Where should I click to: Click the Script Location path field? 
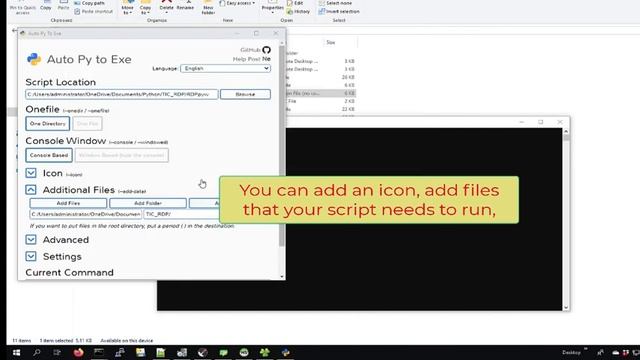[x=122, y=94]
